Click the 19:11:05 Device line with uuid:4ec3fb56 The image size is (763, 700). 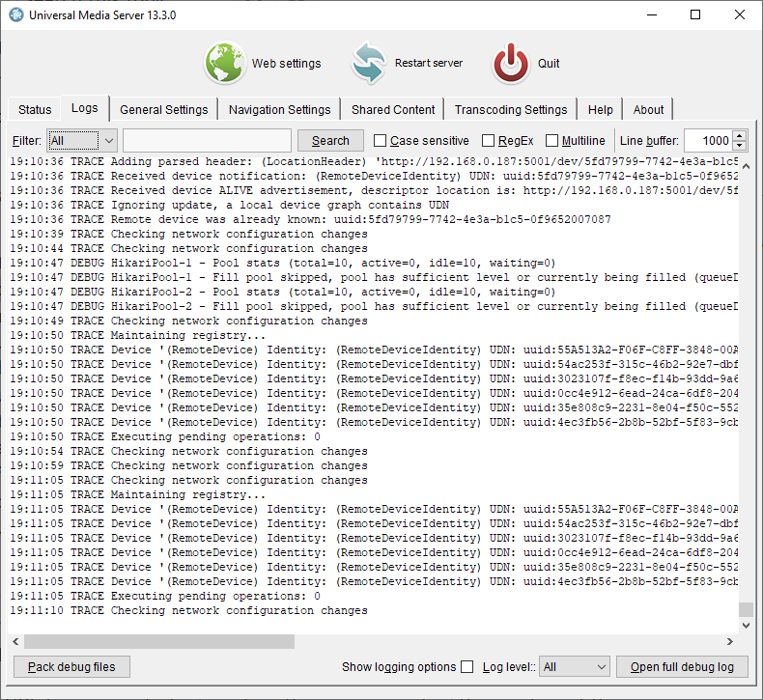374,581
